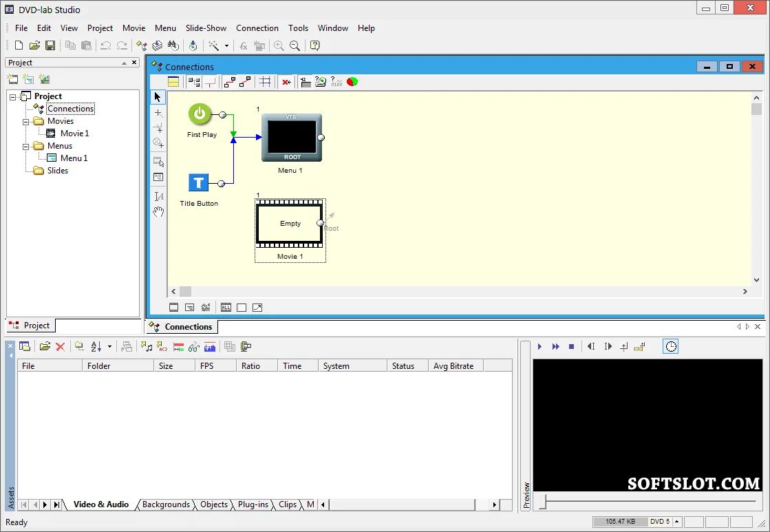Viewport: 770px width, 532px height.
Task: Stop the preview with the square stop button
Action: click(571, 347)
